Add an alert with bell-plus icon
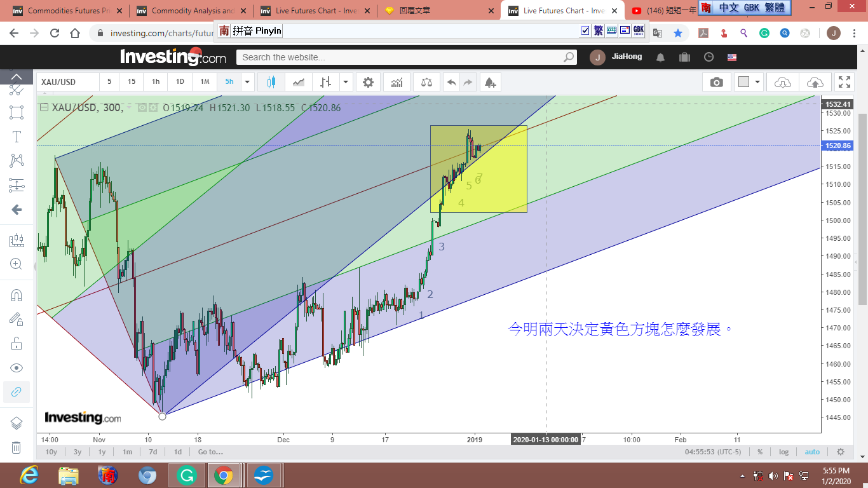 click(x=489, y=82)
